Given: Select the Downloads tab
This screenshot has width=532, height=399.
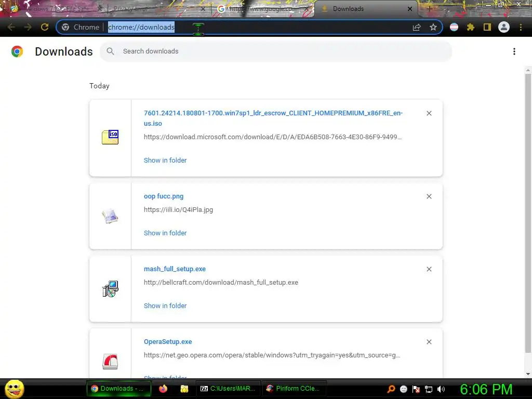Looking at the screenshot, I should [365, 9].
